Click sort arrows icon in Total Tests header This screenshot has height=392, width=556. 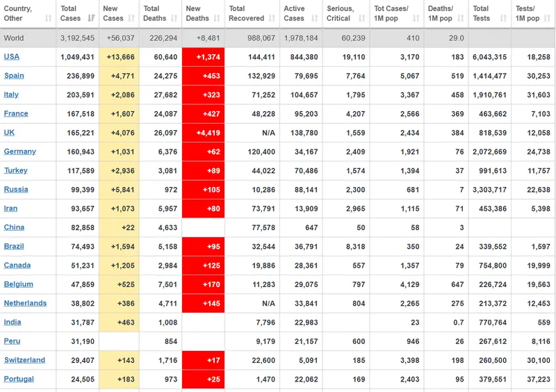click(x=503, y=18)
